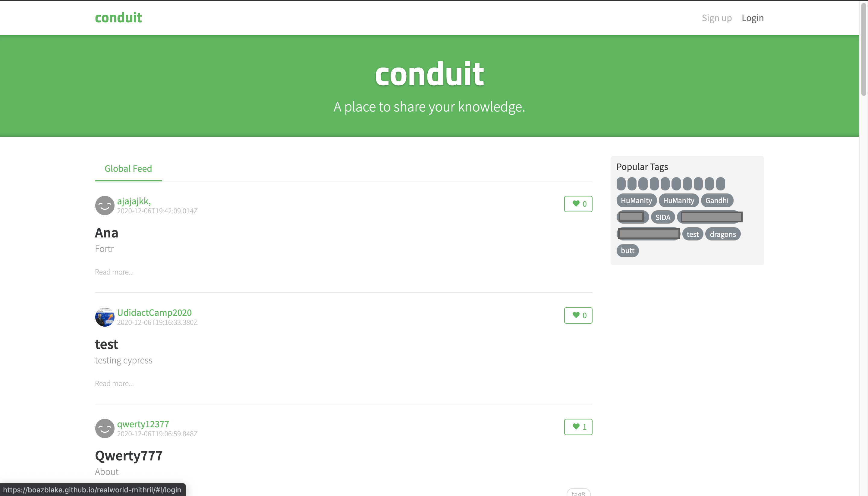Like the Ana article heart button

578,204
